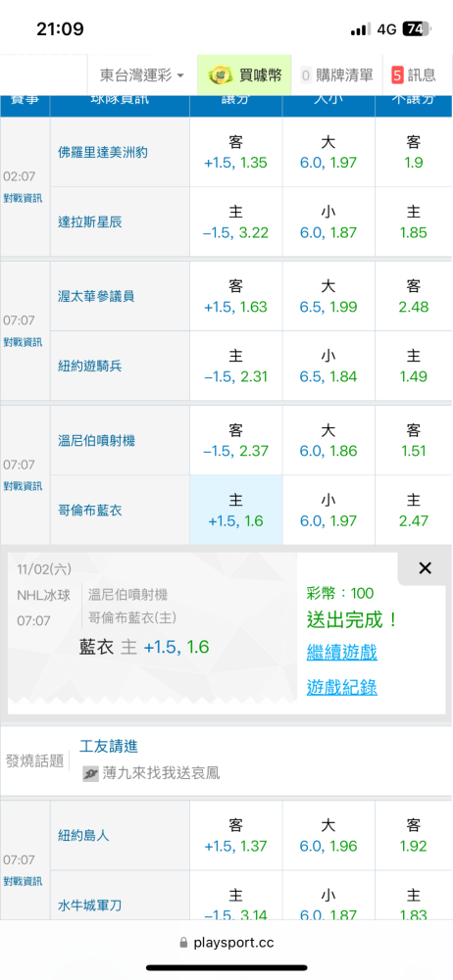Viewport: 453px width, 980px height.
Task: Open the 工友請進 hot topic
Action: click(x=109, y=746)
